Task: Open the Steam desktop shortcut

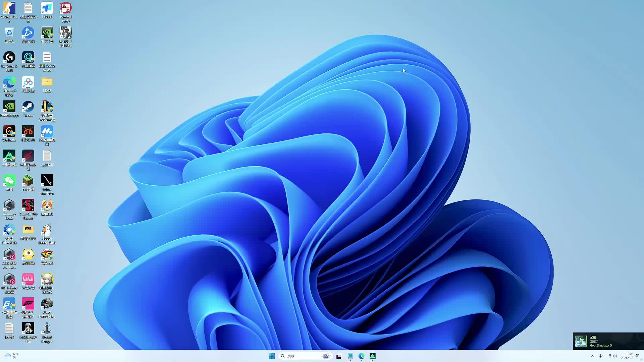Action: (x=28, y=108)
